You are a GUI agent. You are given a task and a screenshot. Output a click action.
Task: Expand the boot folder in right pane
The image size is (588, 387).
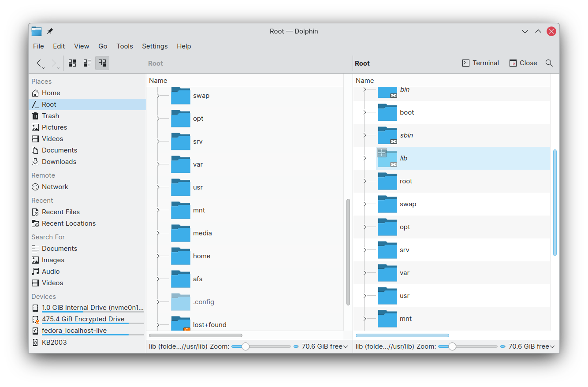click(x=365, y=112)
